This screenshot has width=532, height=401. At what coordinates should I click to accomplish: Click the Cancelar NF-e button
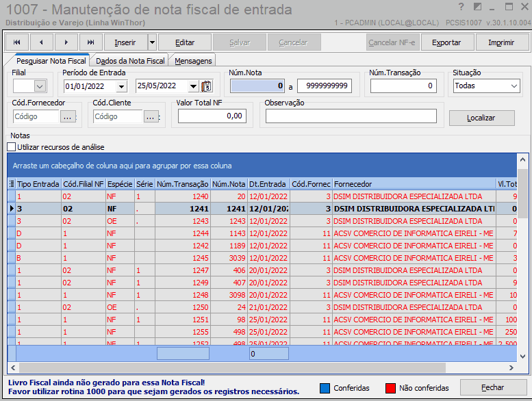[x=392, y=42]
